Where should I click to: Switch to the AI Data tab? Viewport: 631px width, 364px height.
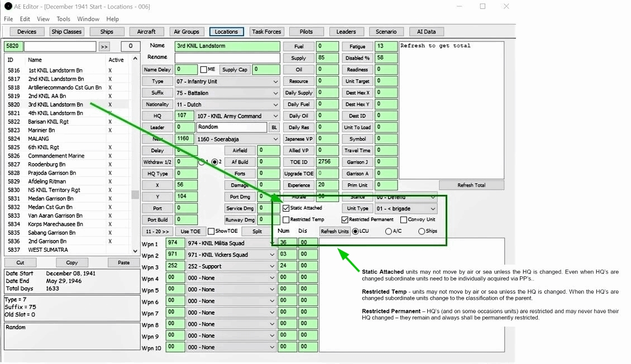[426, 32]
